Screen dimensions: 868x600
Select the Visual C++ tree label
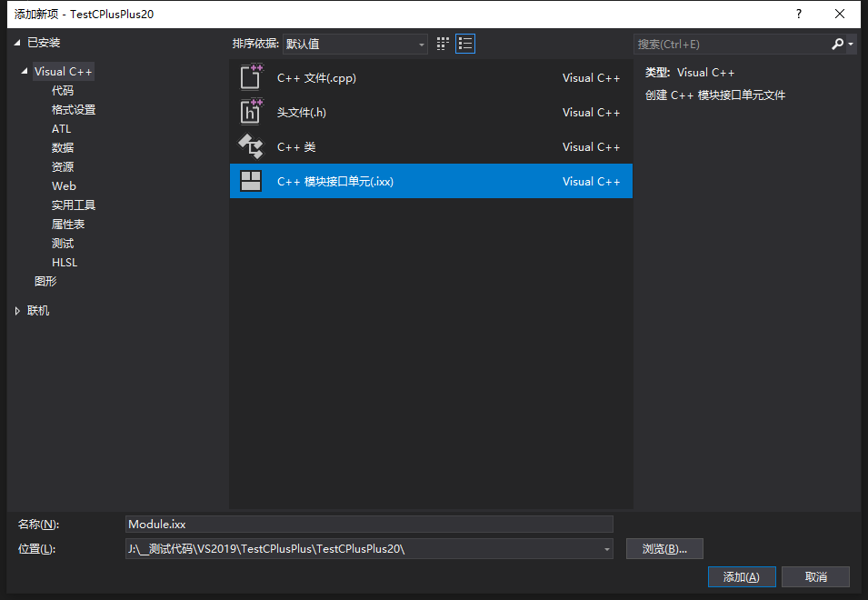(63, 72)
